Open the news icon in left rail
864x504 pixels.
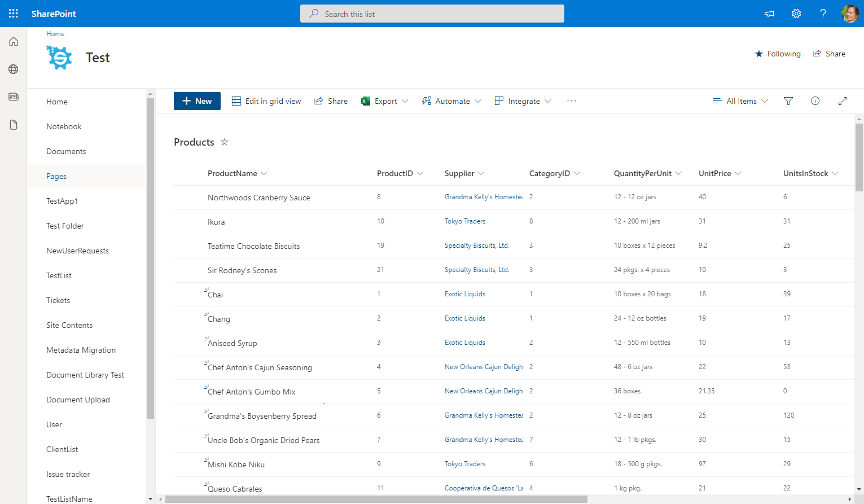(14, 97)
